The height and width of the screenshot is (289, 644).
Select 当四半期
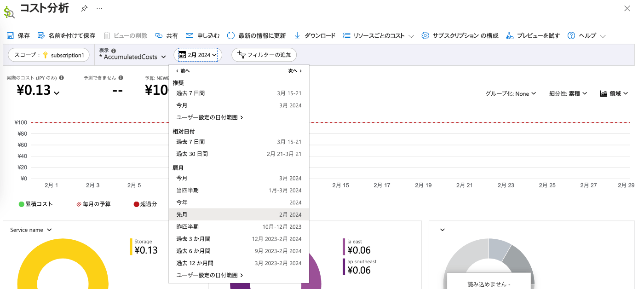click(239, 190)
